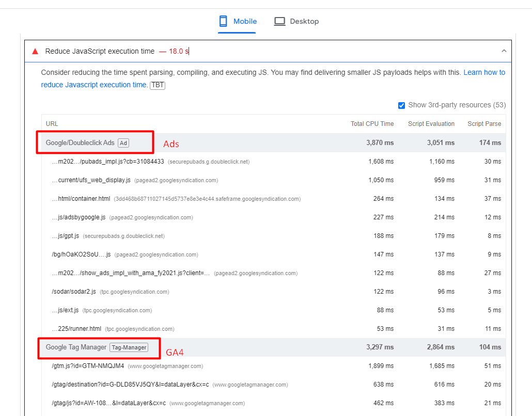
Task: Click the red warning triangle icon
Action: (35, 51)
